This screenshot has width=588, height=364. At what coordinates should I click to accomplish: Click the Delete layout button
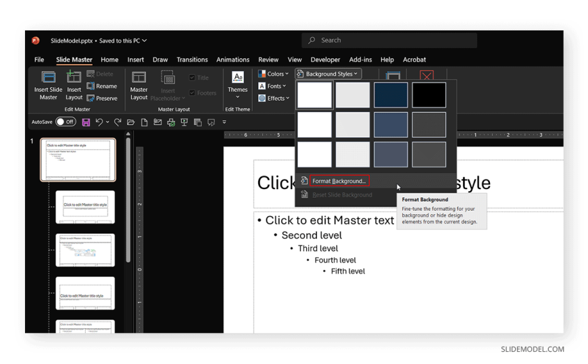point(100,74)
